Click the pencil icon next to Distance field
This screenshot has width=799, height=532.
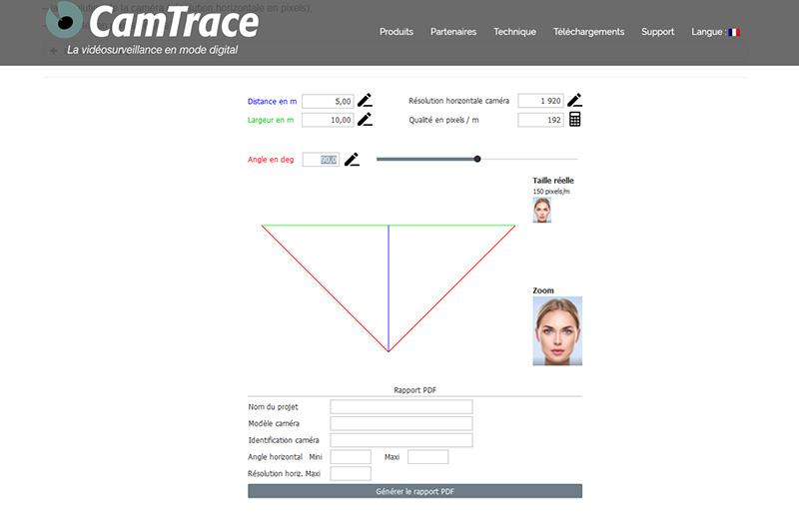pyautogui.click(x=365, y=100)
